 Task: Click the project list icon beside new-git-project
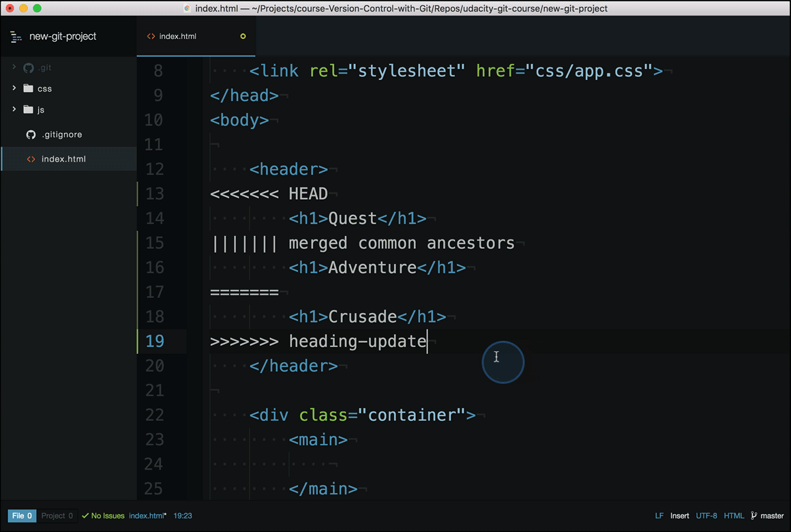[x=15, y=36]
